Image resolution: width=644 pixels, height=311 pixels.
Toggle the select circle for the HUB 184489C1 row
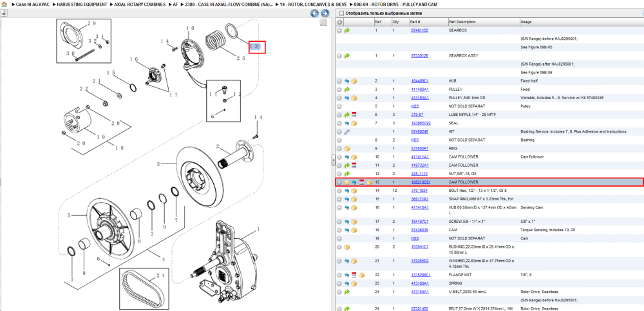[339, 81]
